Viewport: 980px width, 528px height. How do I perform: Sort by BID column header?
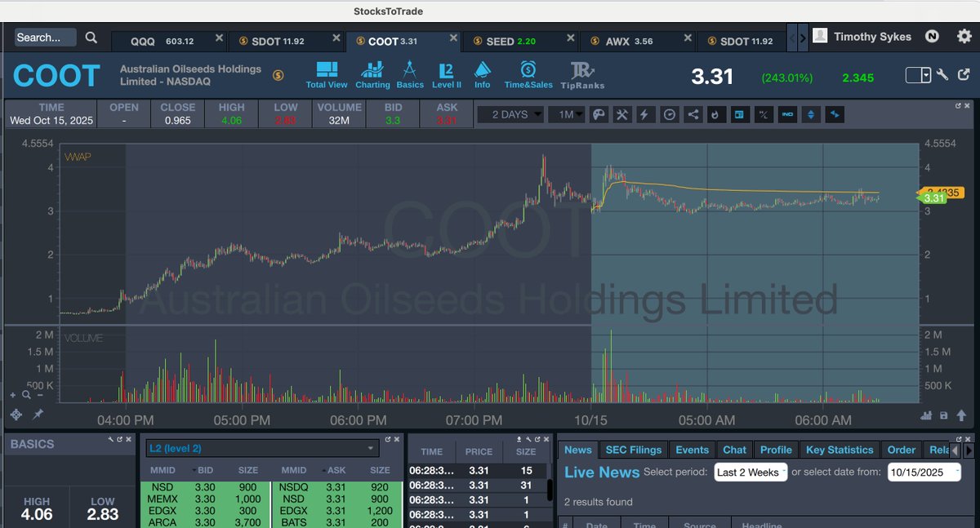tap(206, 471)
